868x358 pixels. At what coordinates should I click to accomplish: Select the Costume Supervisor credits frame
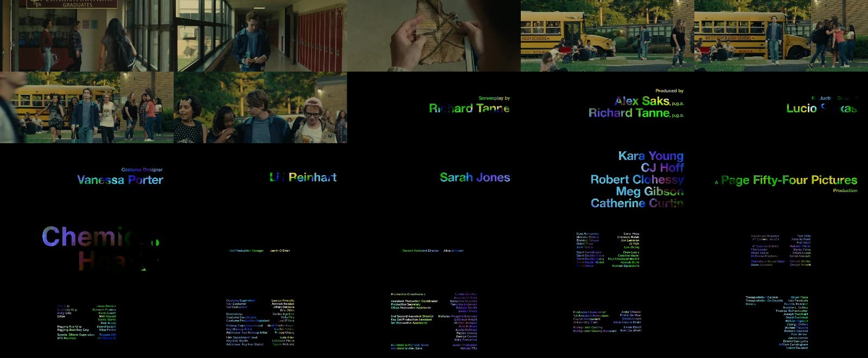pyautogui.click(x=260, y=322)
